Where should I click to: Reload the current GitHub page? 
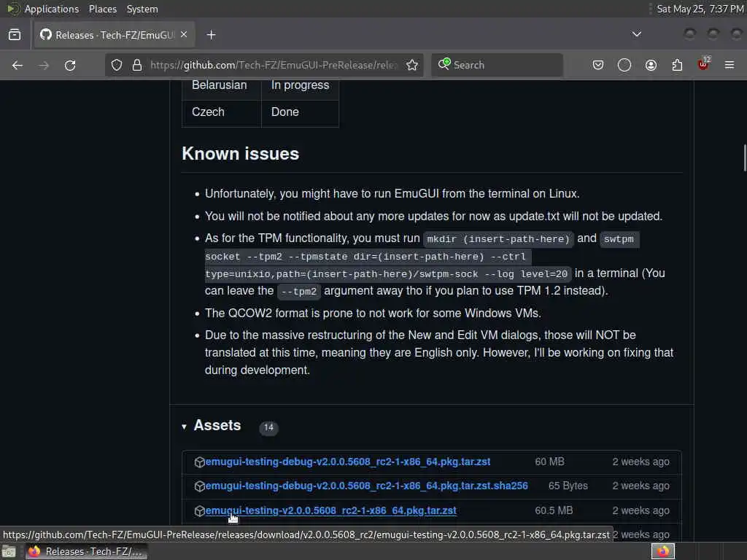click(70, 65)
